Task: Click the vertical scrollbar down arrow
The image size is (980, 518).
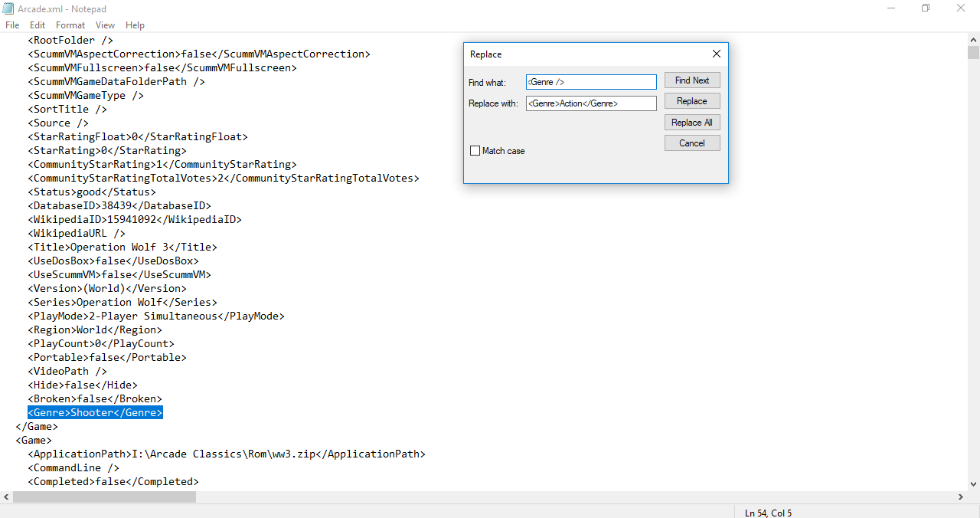Action: coord(973,484)
